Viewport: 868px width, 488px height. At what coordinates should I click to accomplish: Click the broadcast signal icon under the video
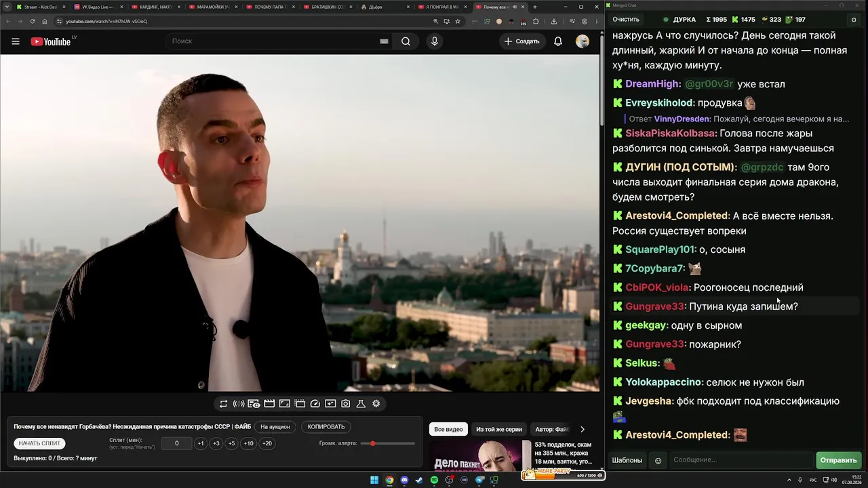239,404
